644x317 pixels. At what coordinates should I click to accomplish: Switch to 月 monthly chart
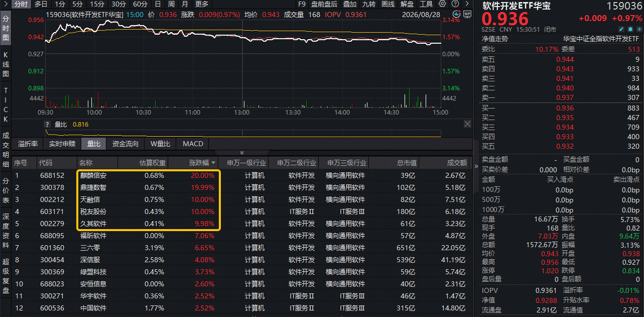pyautogui.click(x=185, y=4)
